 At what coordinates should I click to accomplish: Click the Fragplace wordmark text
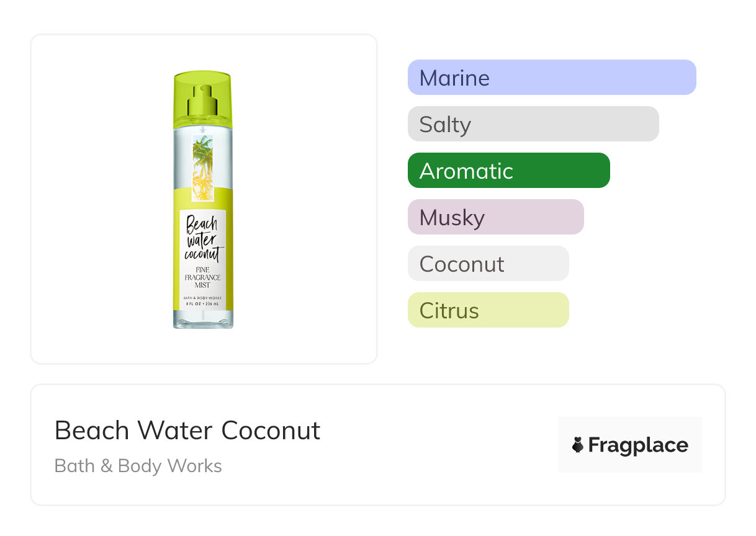[x=638, y=445]
